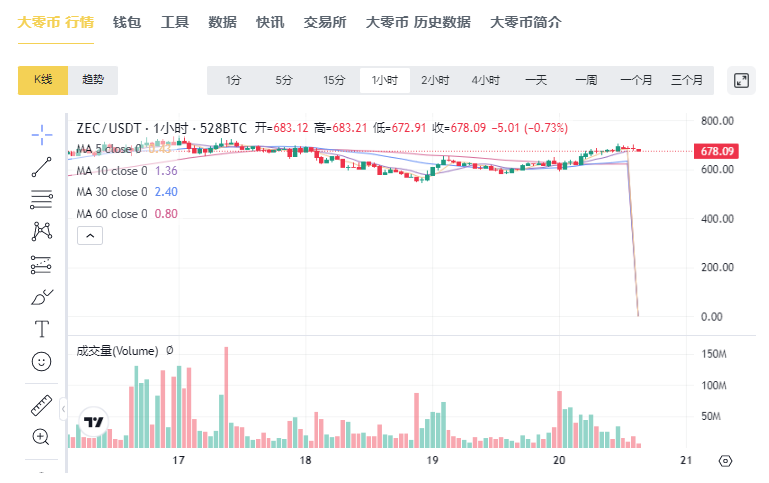Switch chart to K线 candlestick view
The height and width of the screenshot is (483, 769).
tap(42, 80)
